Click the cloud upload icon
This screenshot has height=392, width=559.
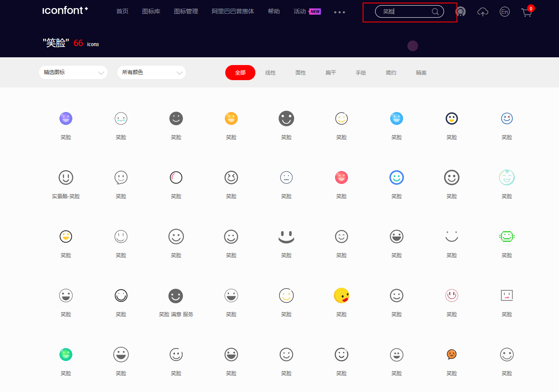[x=482, y=12]
